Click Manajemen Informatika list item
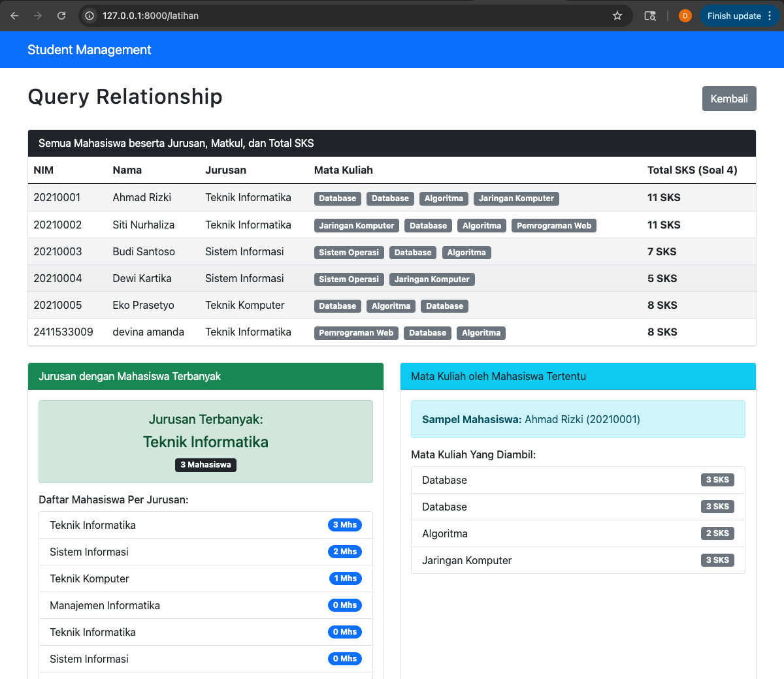The width and height of the screenshot is (784, 679). pos(206,605)
